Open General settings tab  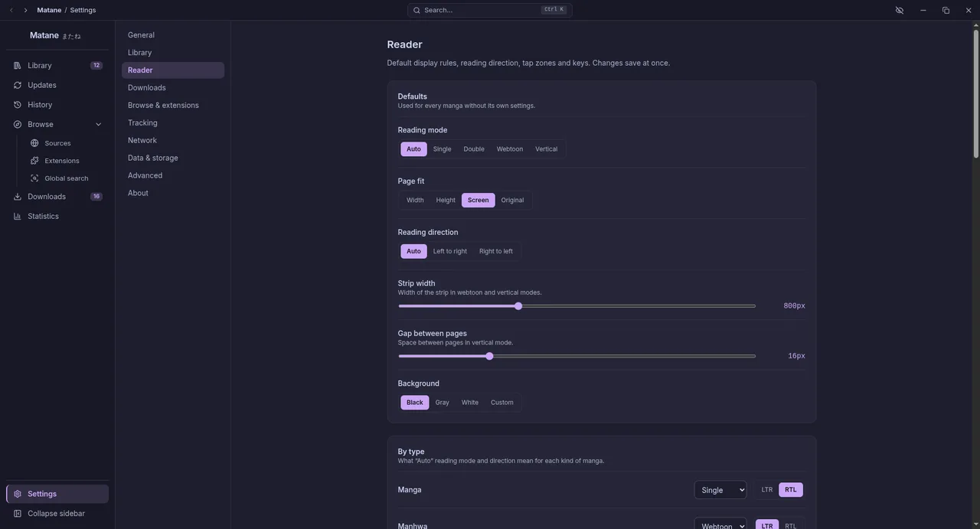coord(173,35)
